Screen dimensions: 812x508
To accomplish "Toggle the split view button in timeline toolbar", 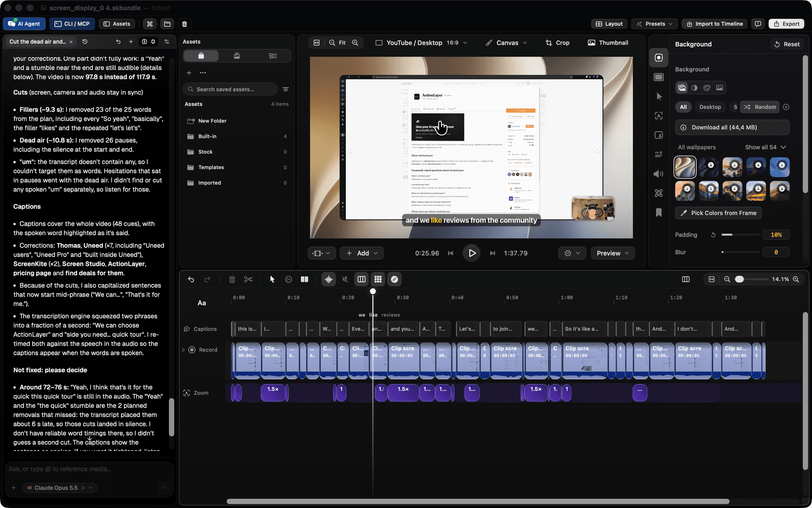I will pos(304,279).
